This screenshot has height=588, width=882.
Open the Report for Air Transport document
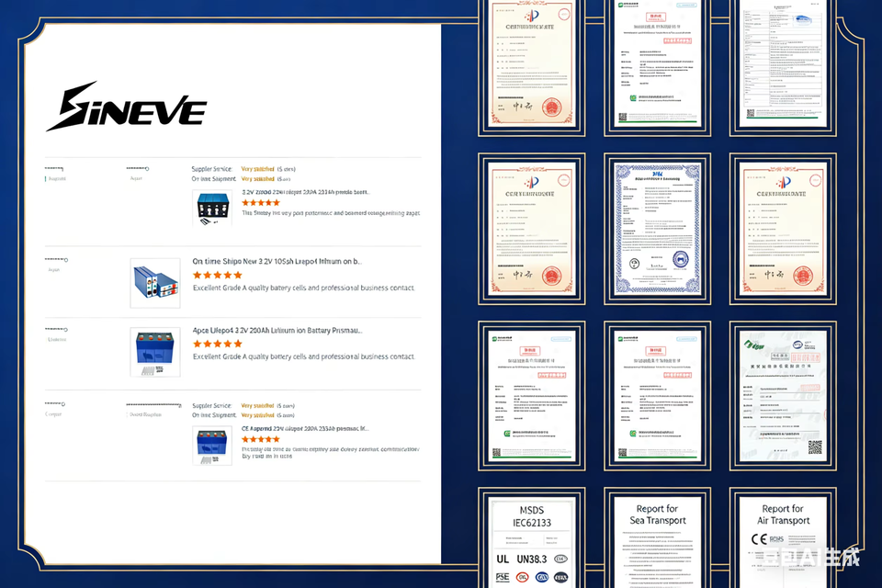click(783, 543)
